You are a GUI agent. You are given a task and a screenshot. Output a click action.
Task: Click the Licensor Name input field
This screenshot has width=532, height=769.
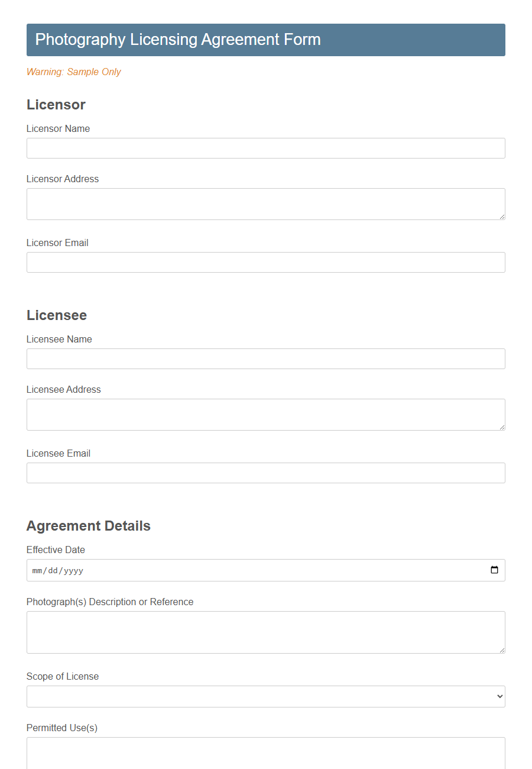(x=266, y=148)
